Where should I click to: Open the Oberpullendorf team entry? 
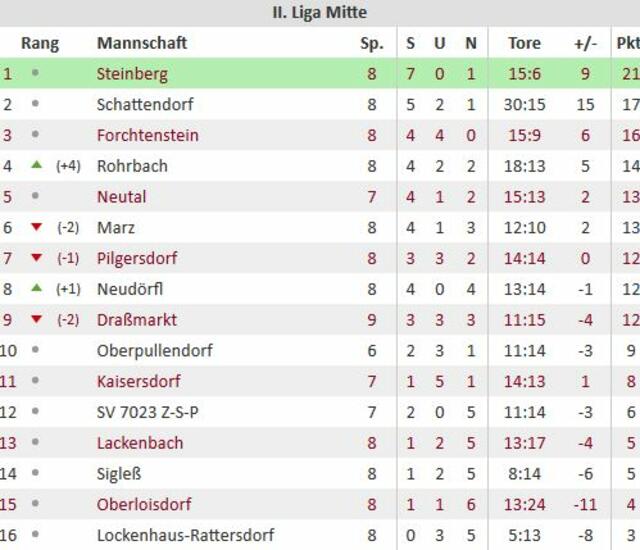pyautogui.click(x=155, y=350)
